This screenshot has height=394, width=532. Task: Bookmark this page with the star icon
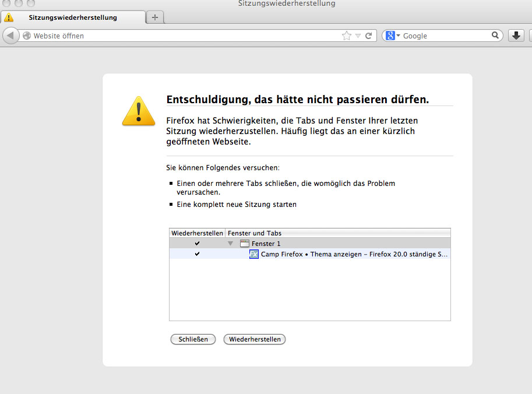pos(346,36)
